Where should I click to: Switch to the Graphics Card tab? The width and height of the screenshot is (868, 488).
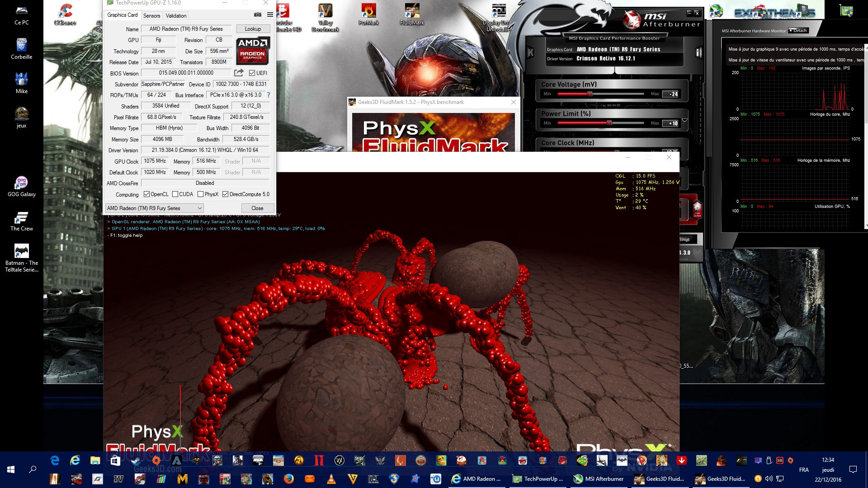[122, 15]
